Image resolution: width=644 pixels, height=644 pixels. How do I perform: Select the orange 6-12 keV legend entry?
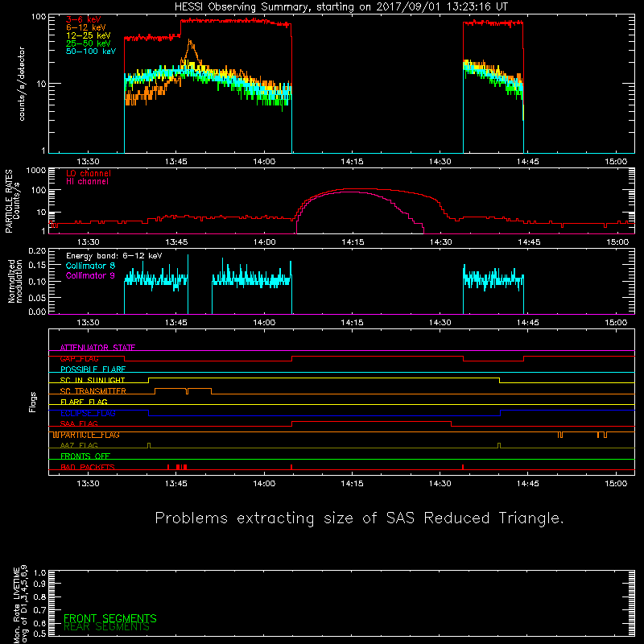tap(85, 27)
